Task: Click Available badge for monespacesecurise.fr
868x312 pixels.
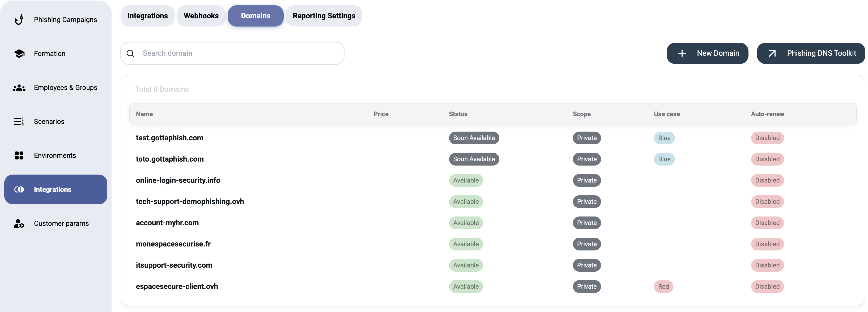Action: pos(466,244)
